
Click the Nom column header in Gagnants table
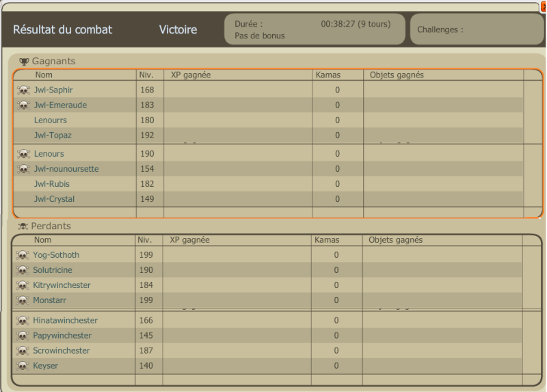pos(44,75)
